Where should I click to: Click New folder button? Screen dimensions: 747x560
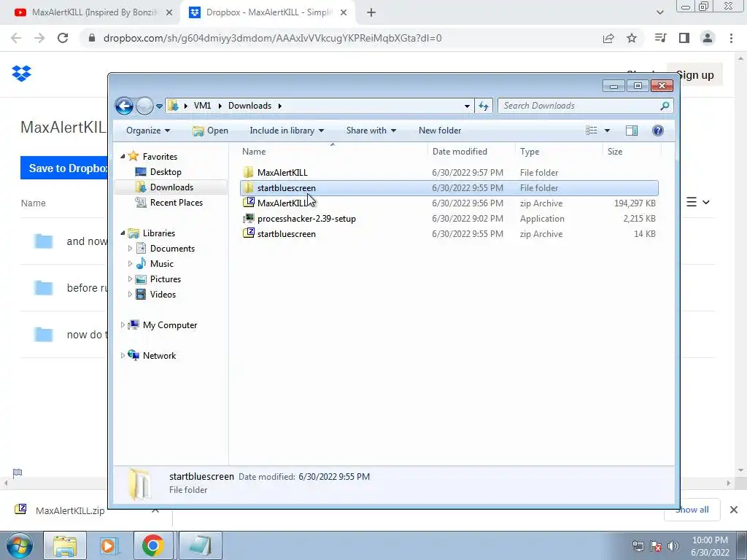(x=440, y=131)
